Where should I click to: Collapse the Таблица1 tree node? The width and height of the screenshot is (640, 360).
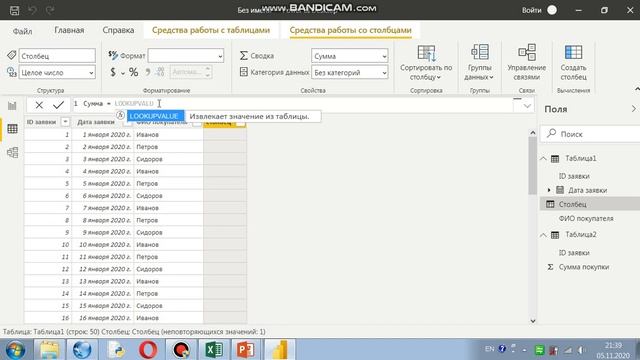click(543, 158)
